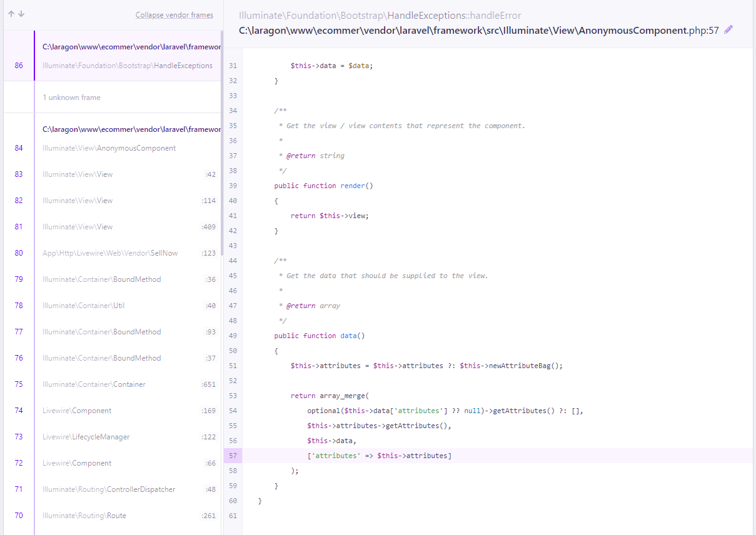Click the optional(...) getAttributes line 54

445,411
